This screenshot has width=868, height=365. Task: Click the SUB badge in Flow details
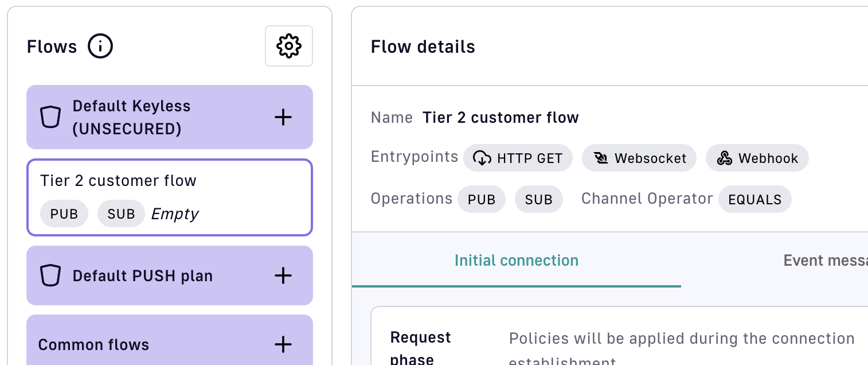click(538, 199)
